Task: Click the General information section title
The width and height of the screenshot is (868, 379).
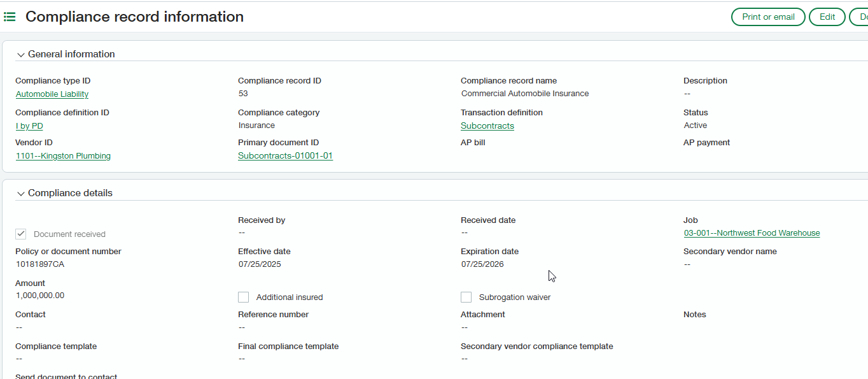Action: 71,54
